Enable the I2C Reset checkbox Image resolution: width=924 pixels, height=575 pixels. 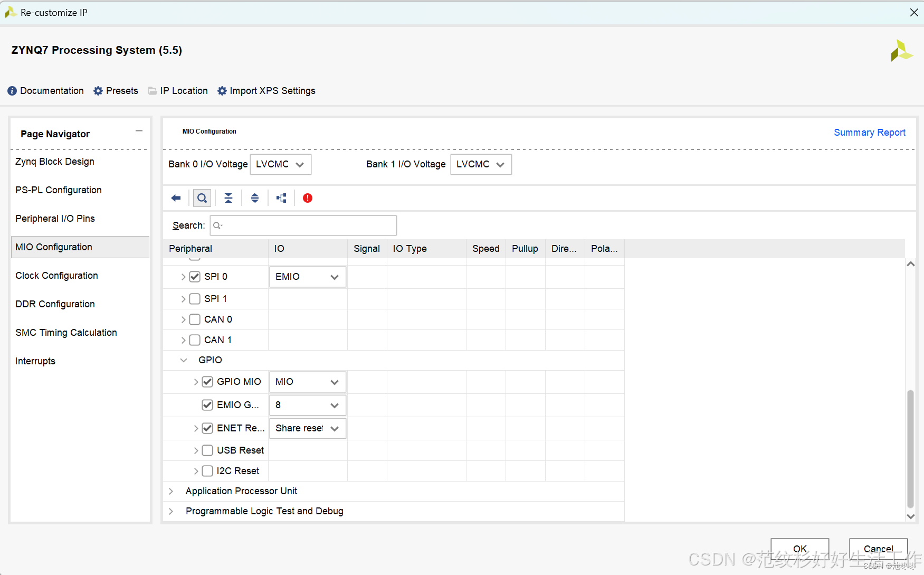[x=207, y=471]
